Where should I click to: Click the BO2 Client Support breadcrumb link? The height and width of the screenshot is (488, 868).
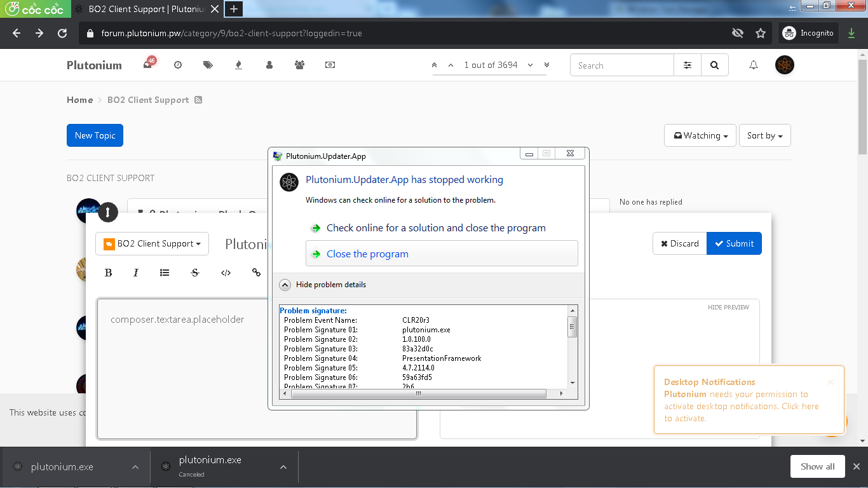148,100
